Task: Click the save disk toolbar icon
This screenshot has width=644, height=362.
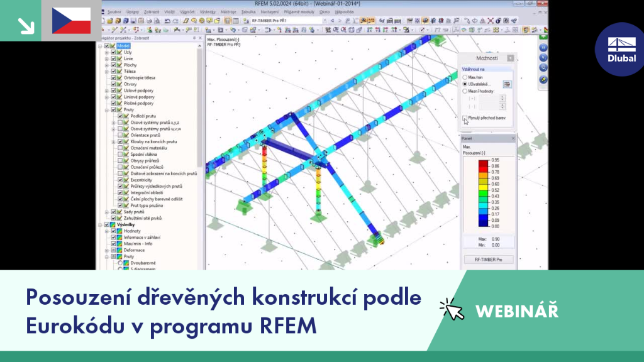Action: (133, 21)
